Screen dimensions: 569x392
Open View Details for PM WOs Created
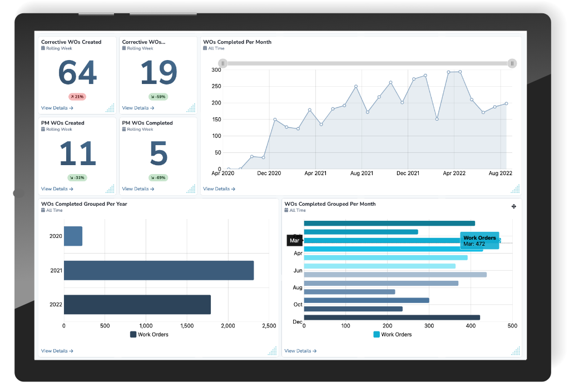pos(57,189)
